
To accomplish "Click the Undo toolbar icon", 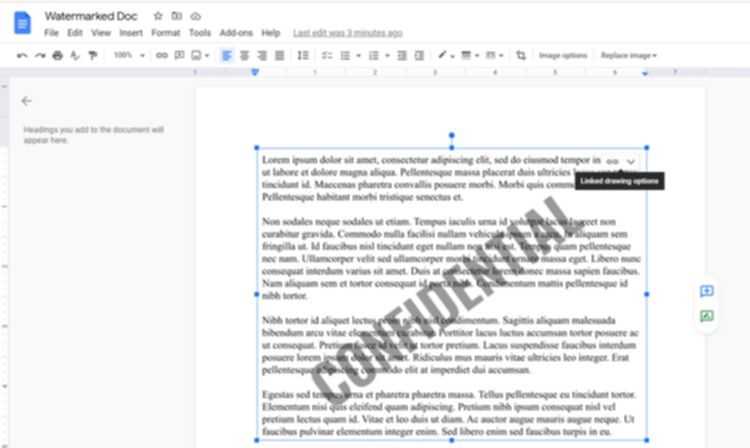I will [22, 55].
